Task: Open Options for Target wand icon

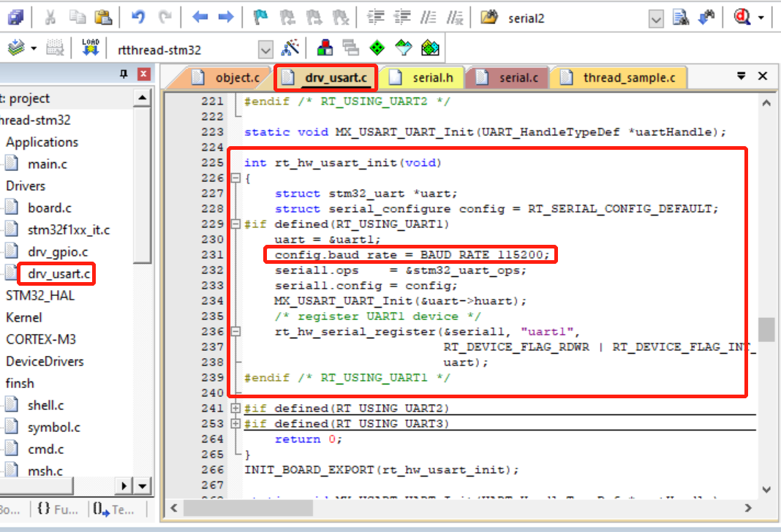Action: 290,47
